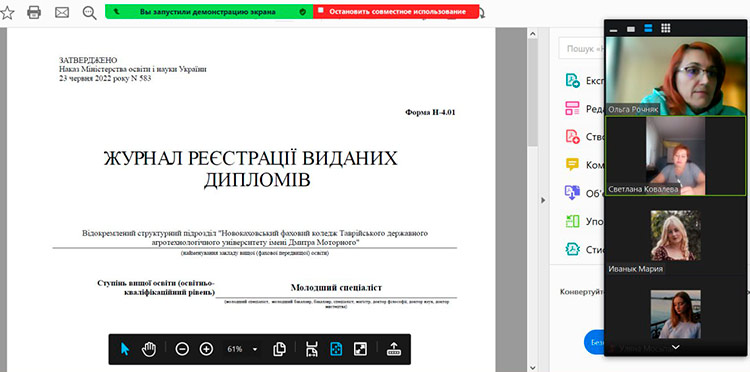Zoom out with the minus icon
The height and width of the screenshot is (372, 750).
tap(182, 349)
